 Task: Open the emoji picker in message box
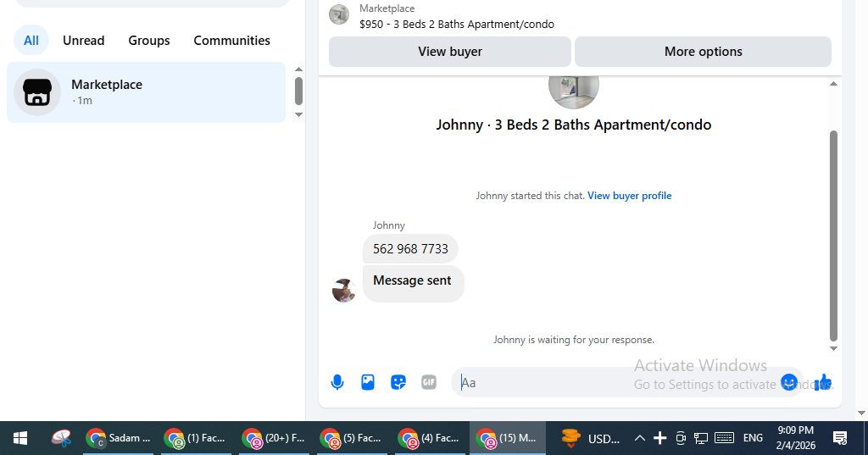789,382
